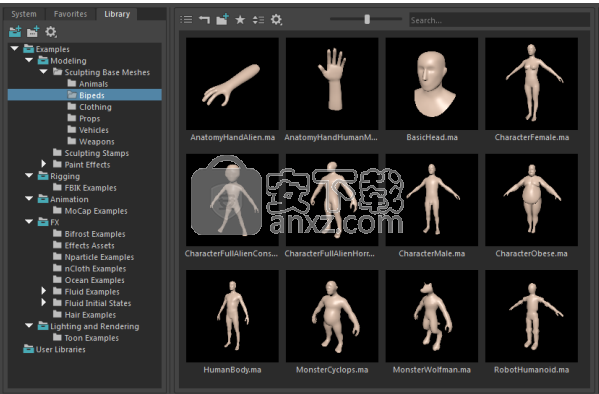This screenshot has width=599, height=394.
Task: Open Bifrost Examples folder
Action: point(89,234)
